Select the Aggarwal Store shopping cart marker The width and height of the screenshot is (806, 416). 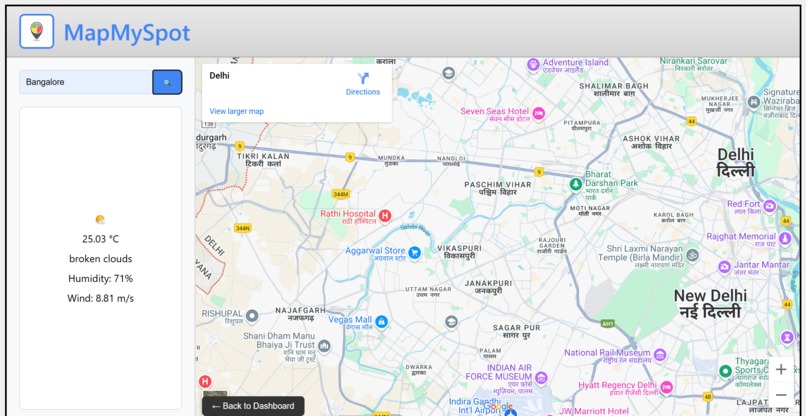click(414, 252)
